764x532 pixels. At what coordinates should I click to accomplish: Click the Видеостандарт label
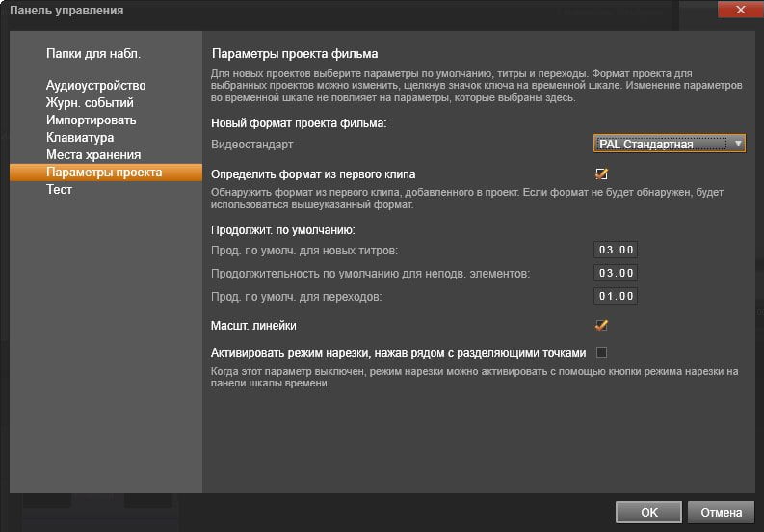pos(251,145)
